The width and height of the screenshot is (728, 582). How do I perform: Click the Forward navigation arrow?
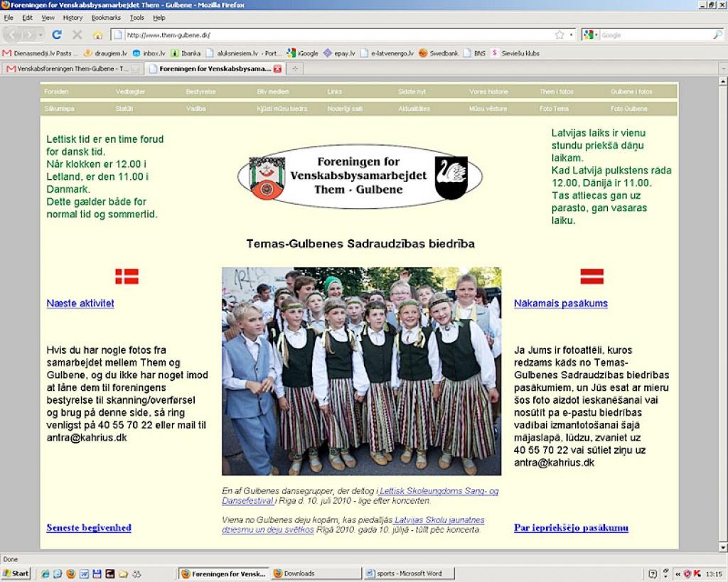pos(30,34)
